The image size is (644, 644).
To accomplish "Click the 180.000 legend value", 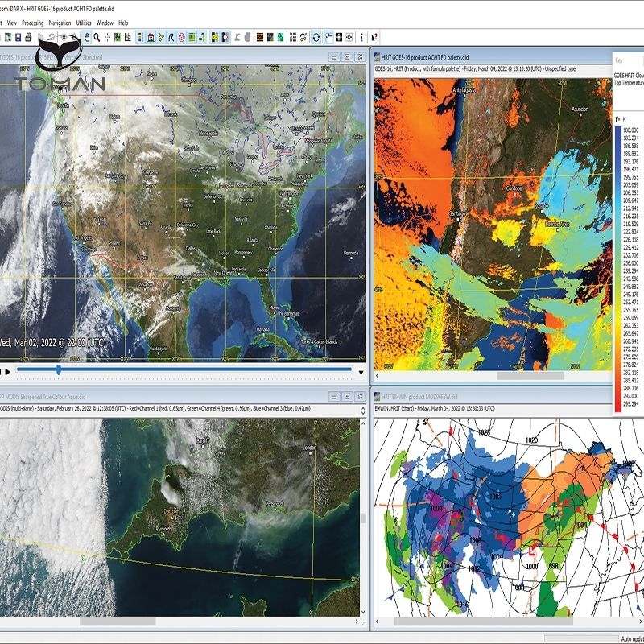I will pyautogui.click(x=631, y=130).
